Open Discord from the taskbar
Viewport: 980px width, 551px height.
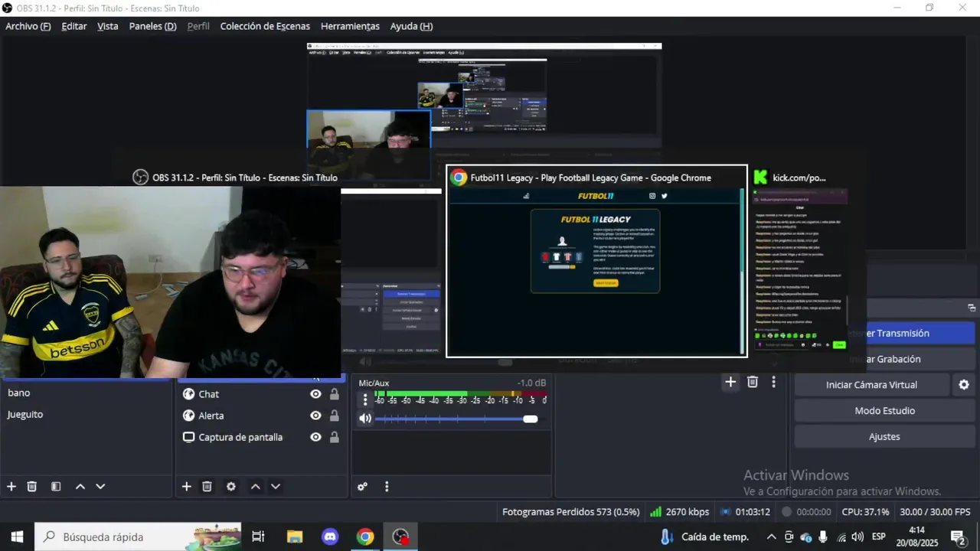pyautogui.click(x=330, y=537)
